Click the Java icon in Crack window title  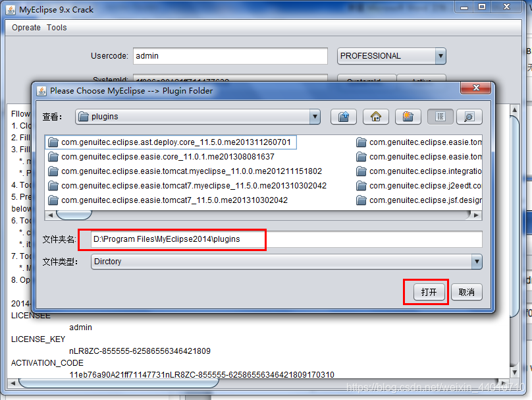click(x=11, y=10)
